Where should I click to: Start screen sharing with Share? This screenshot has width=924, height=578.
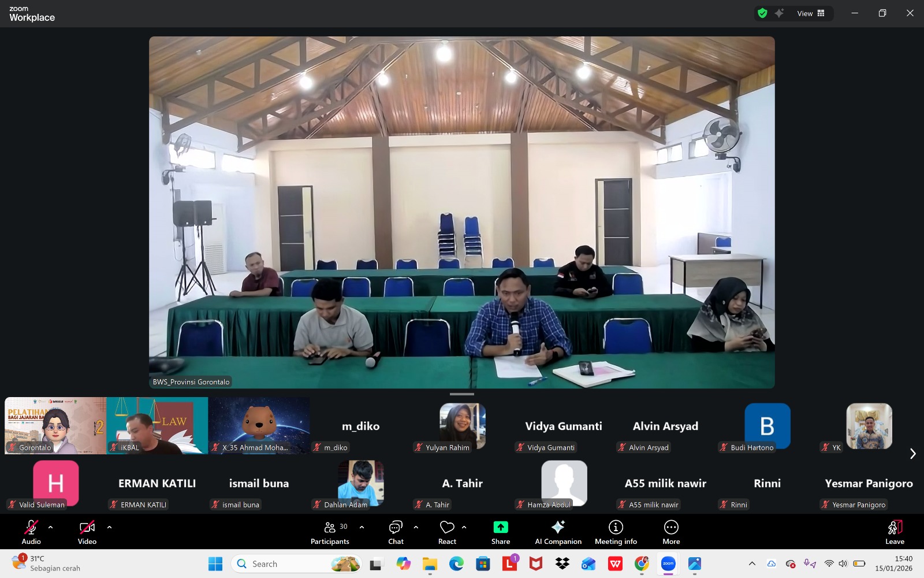coord(500,532)
